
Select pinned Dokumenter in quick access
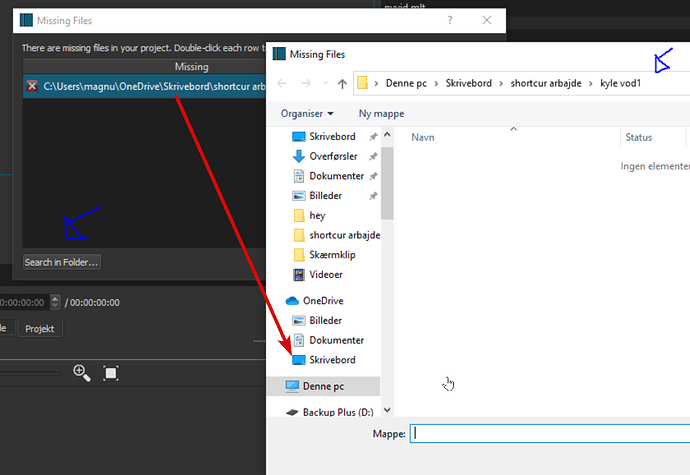coord(336,176)
